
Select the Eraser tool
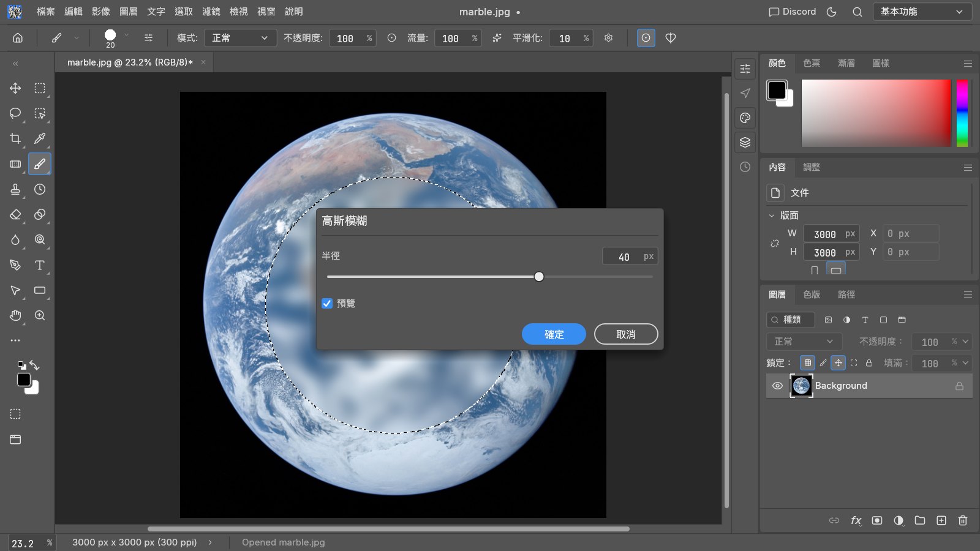(15, 214)
